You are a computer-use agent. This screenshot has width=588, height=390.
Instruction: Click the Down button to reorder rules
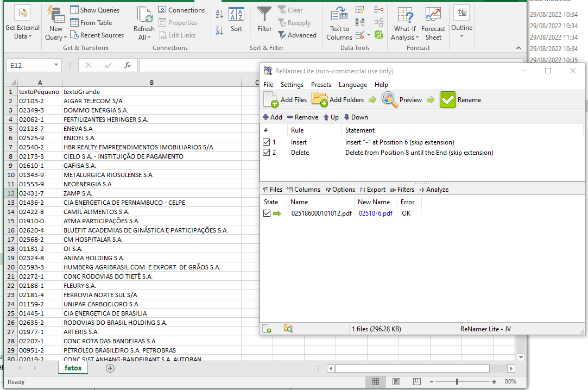point(355,117)
